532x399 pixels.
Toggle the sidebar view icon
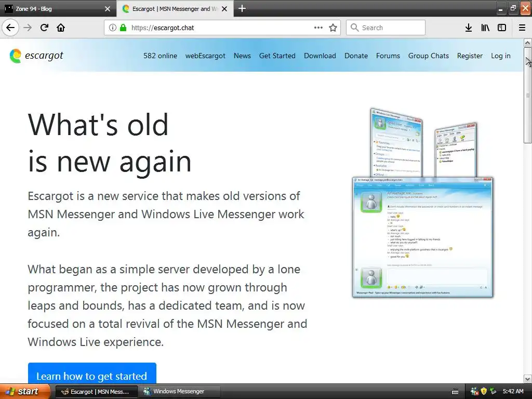pyautogui.click(x=502, y=28)
